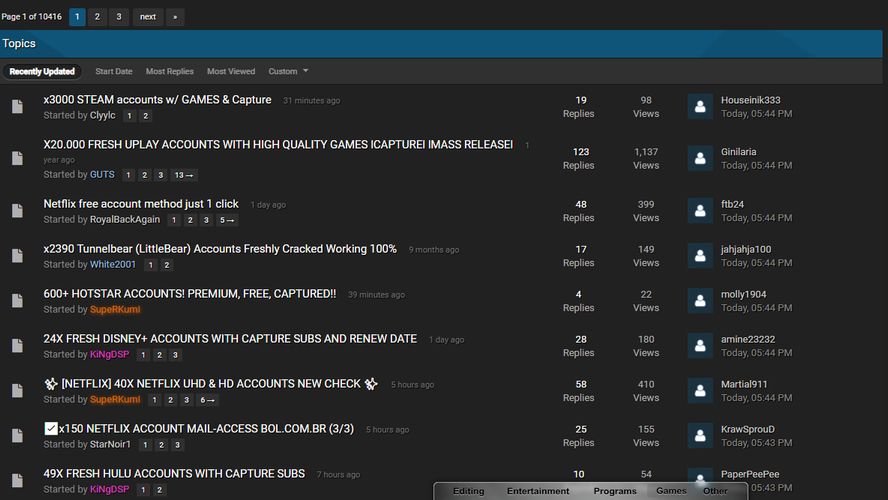888x500 pixels.
Task: Click the topic icon beside Clyylc's thread
Action: point(17,107)
